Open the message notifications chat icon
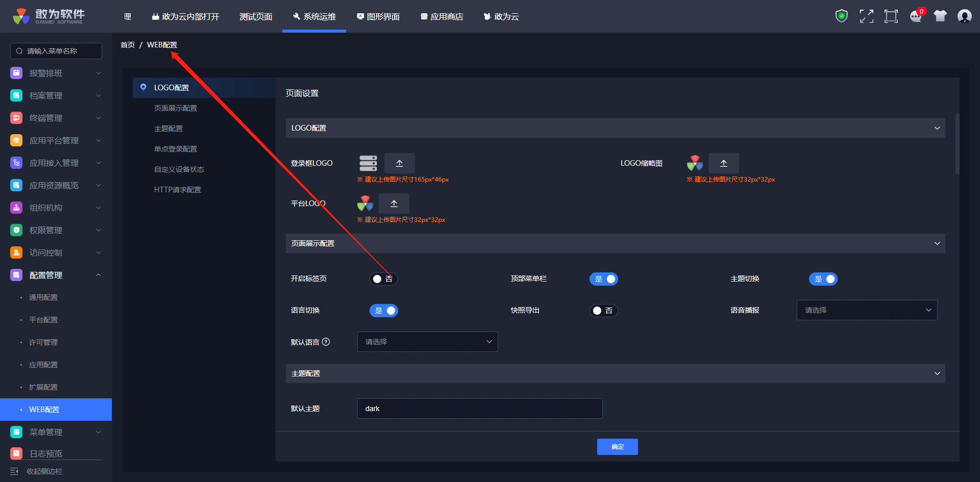The image size is (980, 482). coord(916,16)
